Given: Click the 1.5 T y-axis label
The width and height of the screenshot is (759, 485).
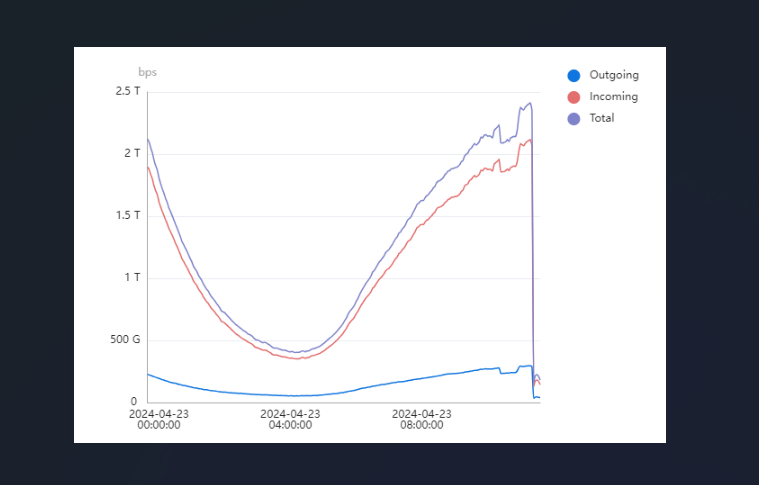Looking at the screenshot, I should click(127, 215).
